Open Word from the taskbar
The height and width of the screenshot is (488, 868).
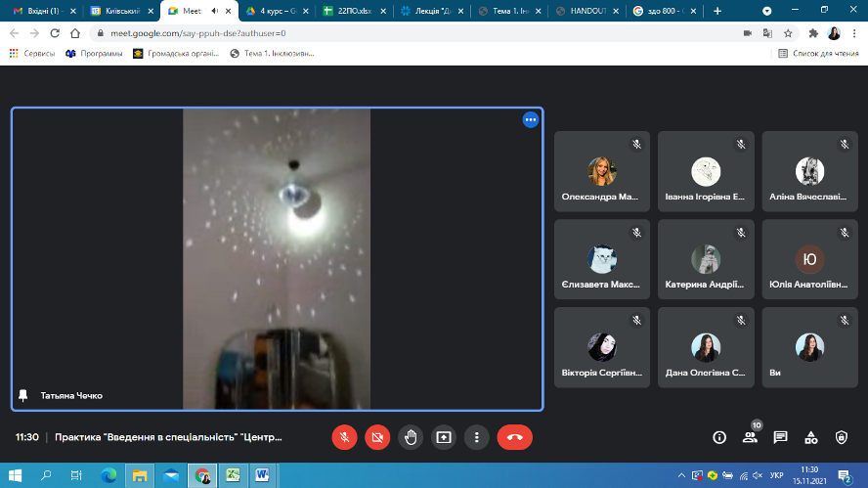262,475
